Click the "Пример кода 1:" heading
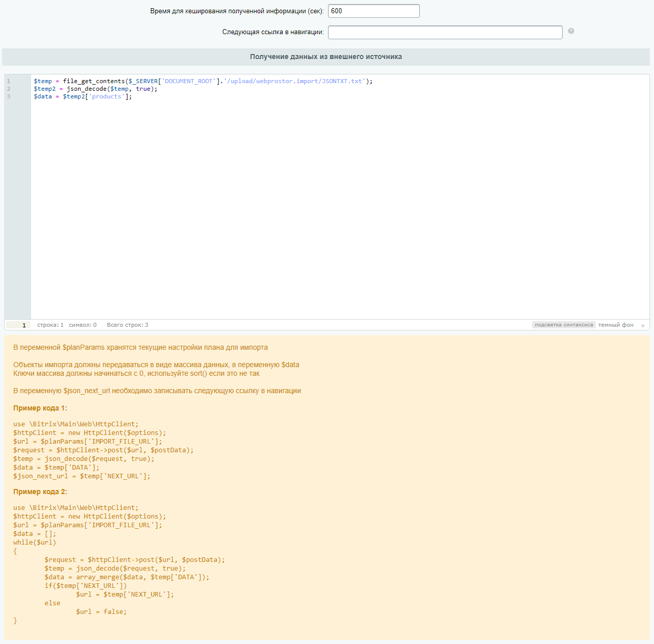654x644 pixels. pos(40,408)
